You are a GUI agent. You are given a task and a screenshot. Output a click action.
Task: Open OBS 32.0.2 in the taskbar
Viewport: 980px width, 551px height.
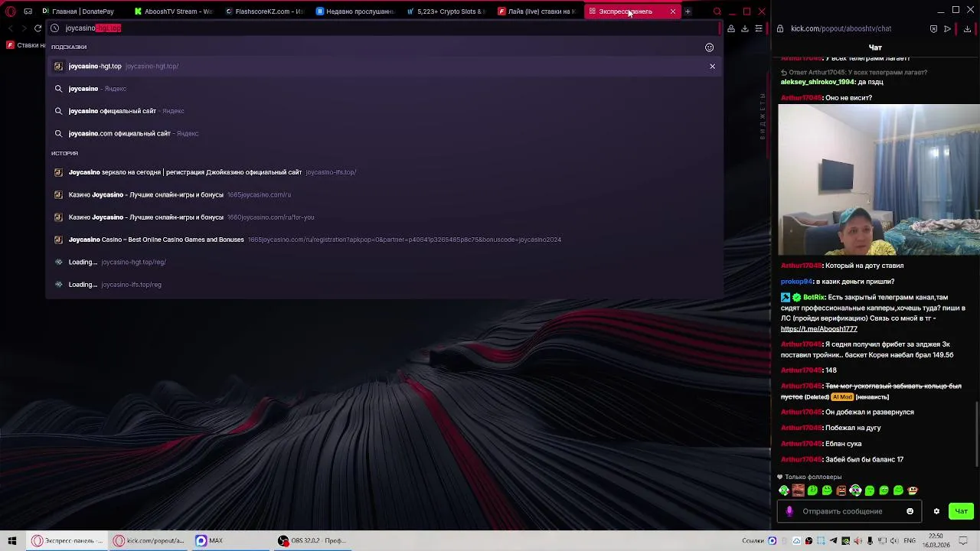pos(312,540)
